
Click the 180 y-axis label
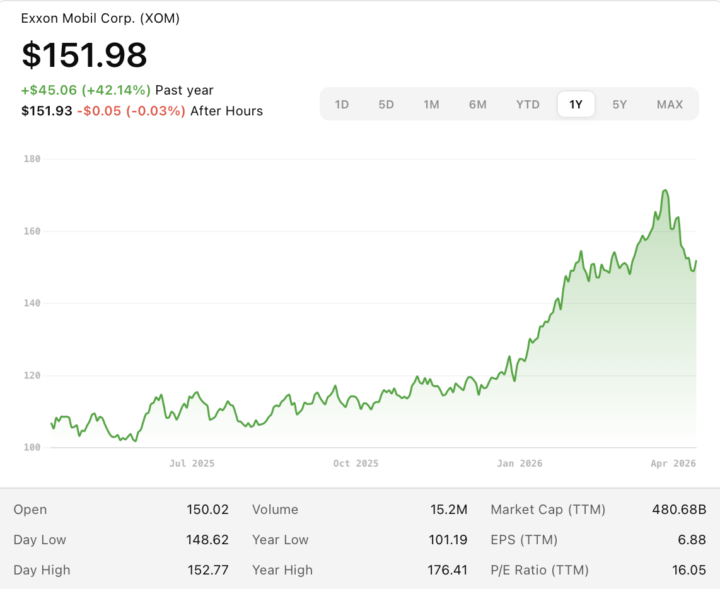click(x=32, y=159)
